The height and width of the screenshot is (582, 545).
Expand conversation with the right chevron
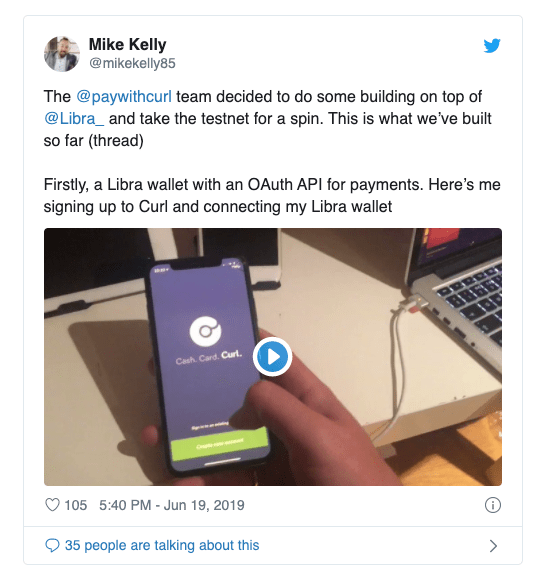(x=493, y=546)
